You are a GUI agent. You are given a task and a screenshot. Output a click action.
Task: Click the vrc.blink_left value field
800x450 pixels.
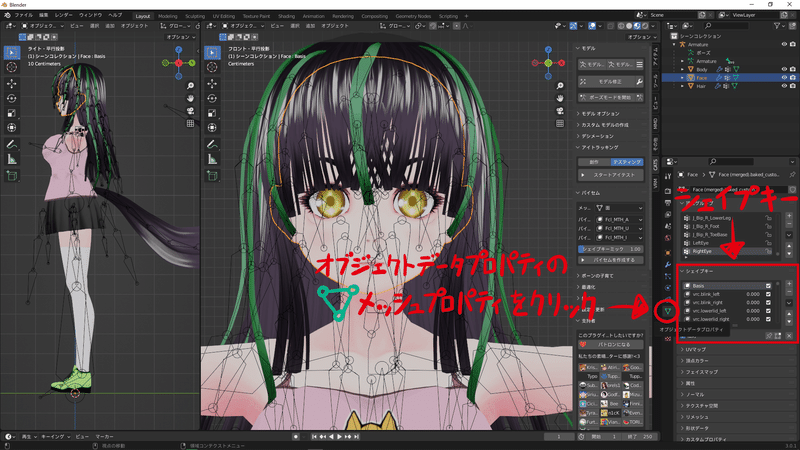[x=752, y=294]
